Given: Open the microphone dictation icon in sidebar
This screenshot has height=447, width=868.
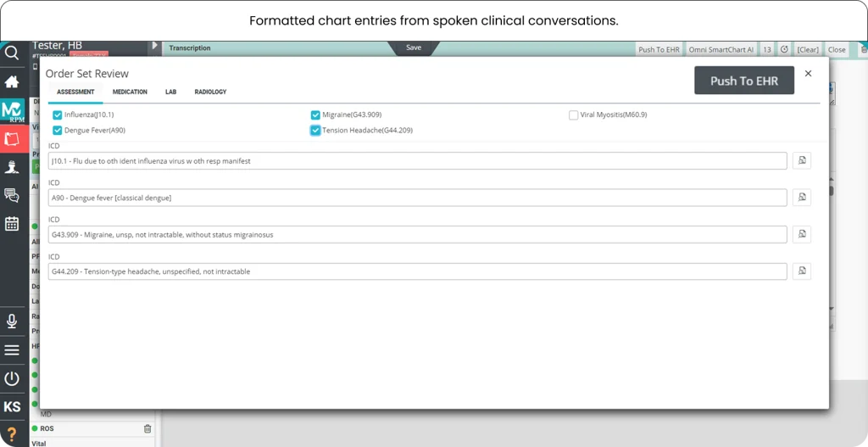Looking at the screenshot, I should (12, 321).
